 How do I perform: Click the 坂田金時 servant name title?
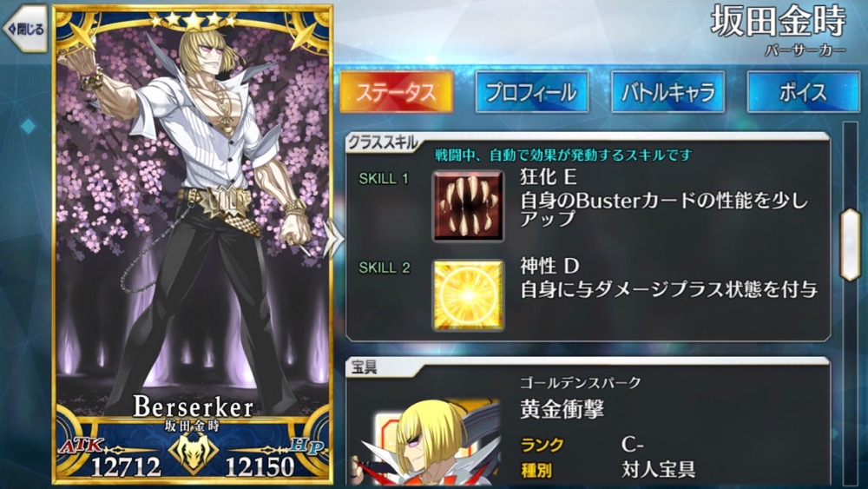click(779, 22)
